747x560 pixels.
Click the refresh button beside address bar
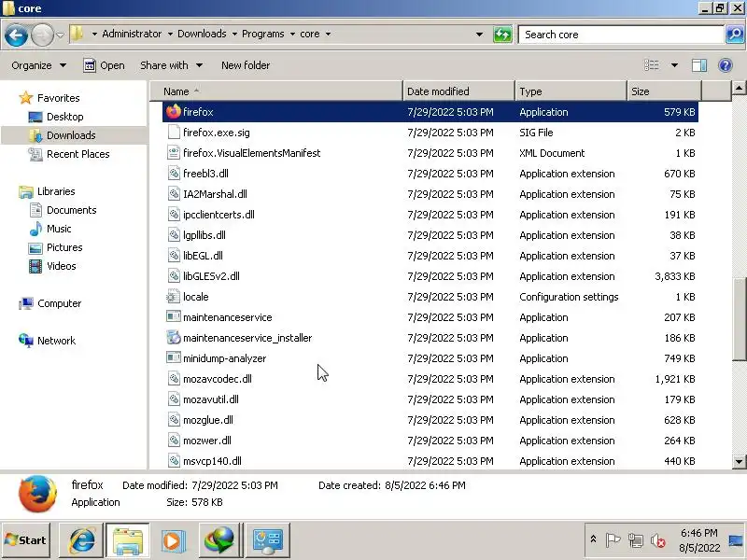502,35
